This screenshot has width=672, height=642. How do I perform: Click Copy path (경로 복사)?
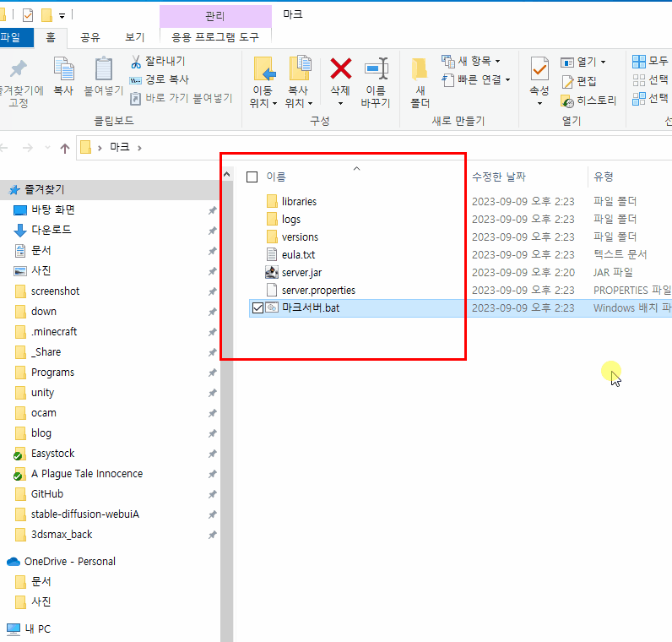(x=159, y=79)
